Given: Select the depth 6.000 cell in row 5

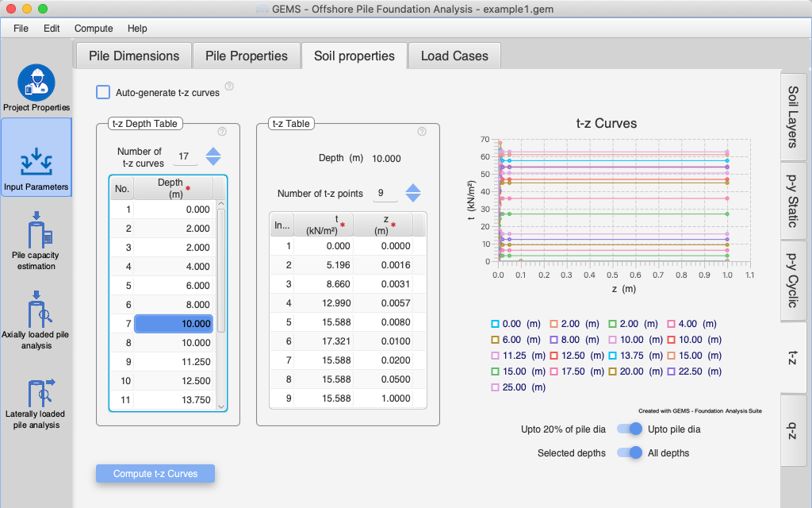Looking at the screenshot, I should [x=180, y=286].
